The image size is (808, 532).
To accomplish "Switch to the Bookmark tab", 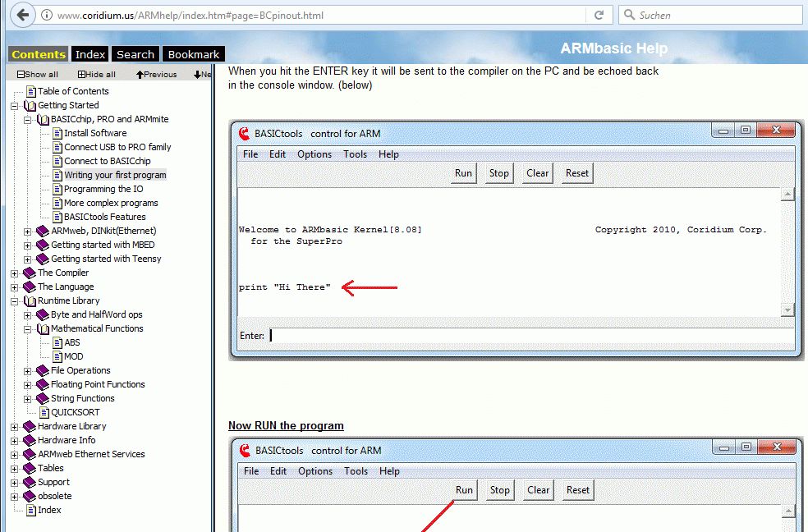I will click(x=193, y=54).
